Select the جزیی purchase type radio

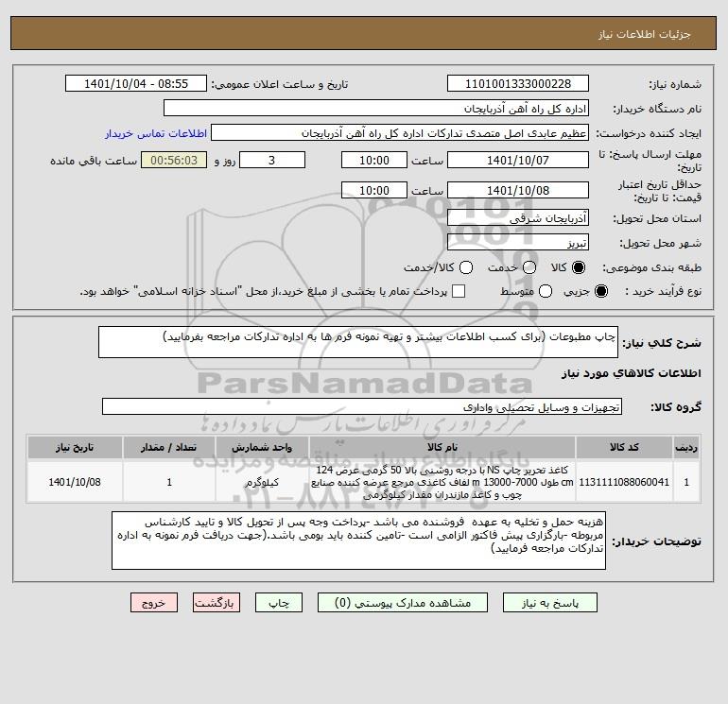tap(600, 291)
